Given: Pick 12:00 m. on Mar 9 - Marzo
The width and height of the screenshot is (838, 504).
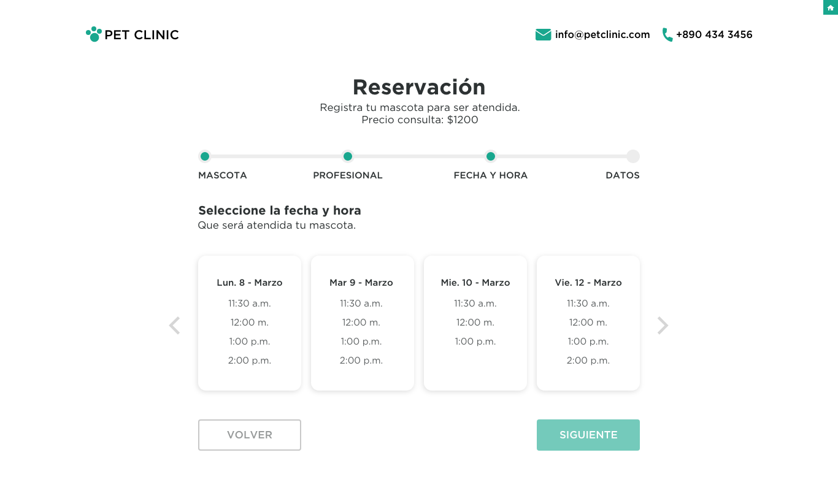Looking at the screenshot, I should tap(361, 323).
